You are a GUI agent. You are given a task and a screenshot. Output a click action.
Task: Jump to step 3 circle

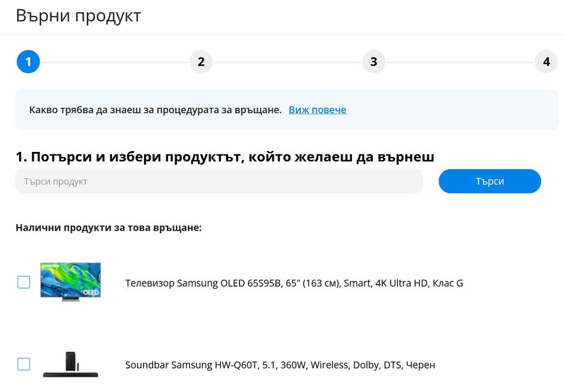pos(373,62)
